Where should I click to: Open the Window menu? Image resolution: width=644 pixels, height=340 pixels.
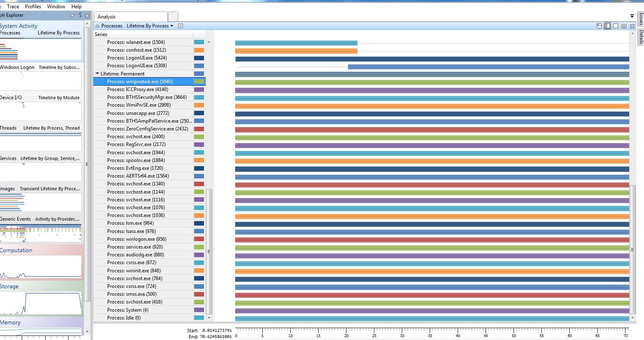(56, 7)
